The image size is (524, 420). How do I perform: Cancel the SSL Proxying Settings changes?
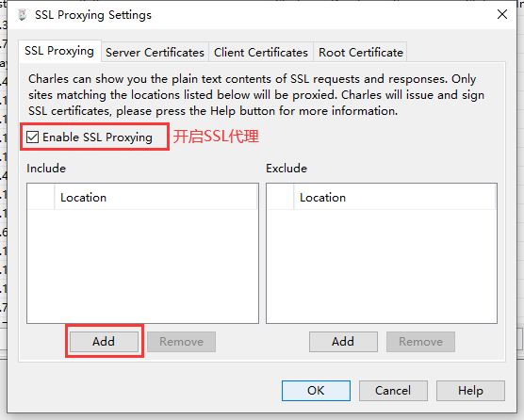(x=393, y=391)
